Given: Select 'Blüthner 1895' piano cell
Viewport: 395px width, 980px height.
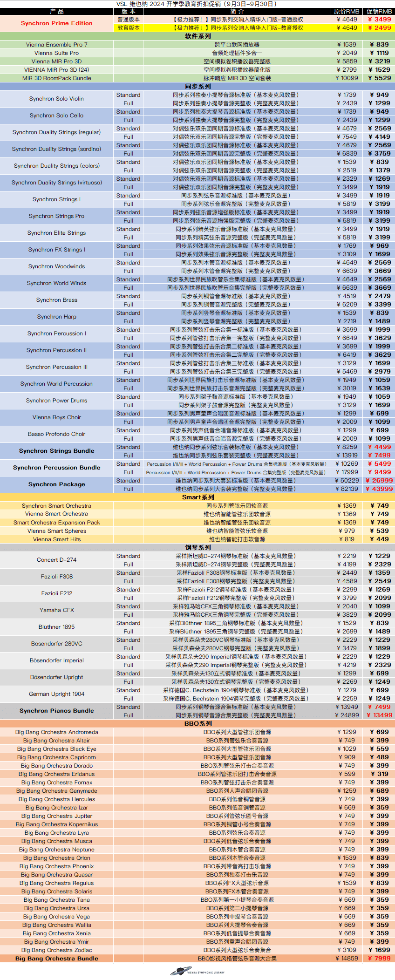Looking at the screenshot, I should [57, 627].
